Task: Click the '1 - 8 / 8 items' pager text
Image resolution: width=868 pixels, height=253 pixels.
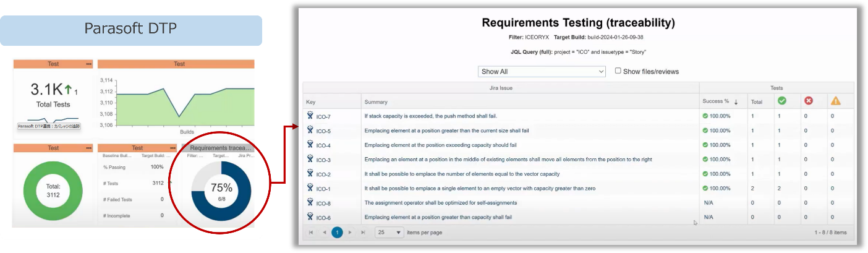Action: point(830,233)
